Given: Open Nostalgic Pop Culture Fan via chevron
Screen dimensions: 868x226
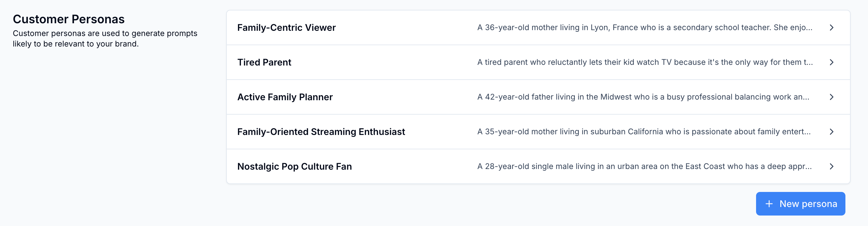Looking at the screenshot, I should pos(831,167).
